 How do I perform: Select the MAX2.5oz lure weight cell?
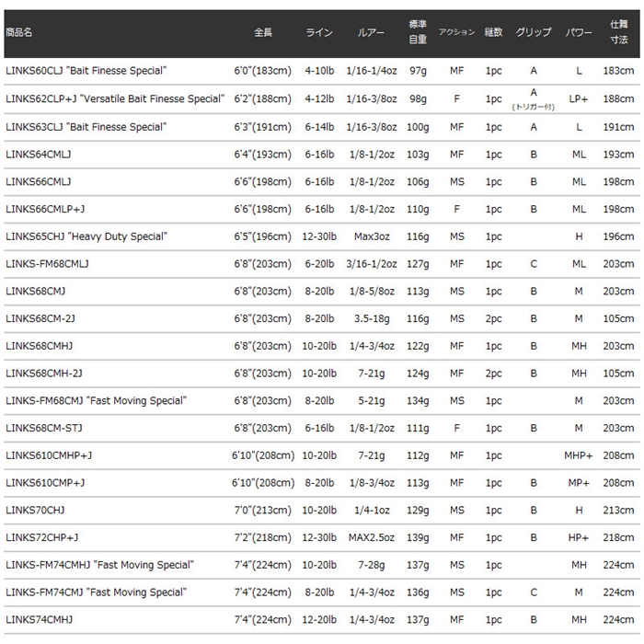point(372,537)
